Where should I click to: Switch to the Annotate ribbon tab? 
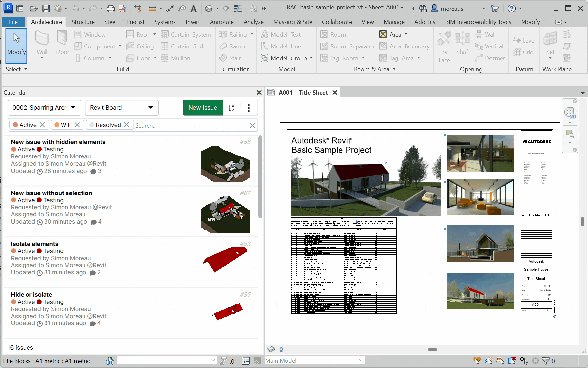point(222,22)
